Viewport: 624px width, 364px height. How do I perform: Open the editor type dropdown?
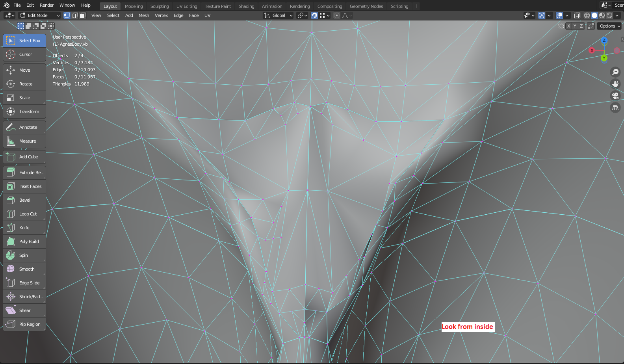[9, 15]
